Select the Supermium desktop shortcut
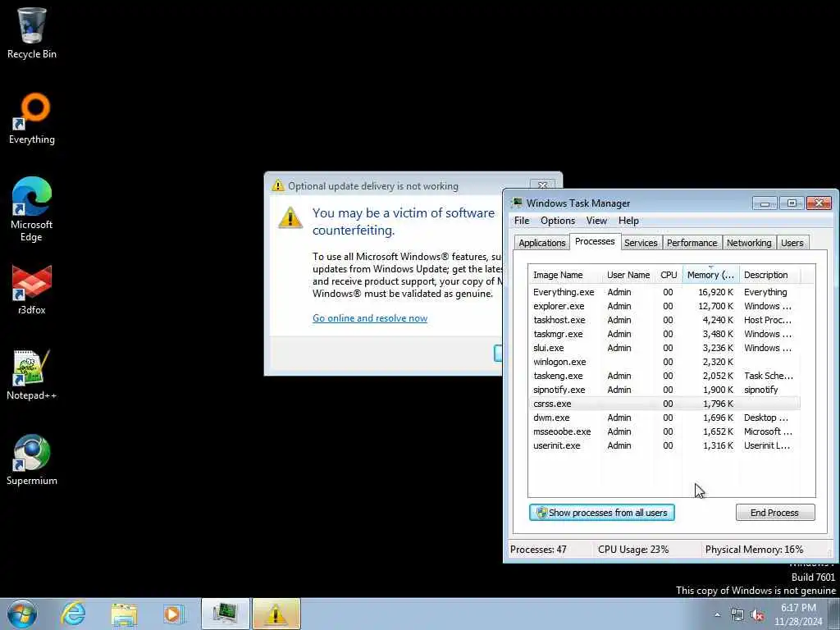 click(x=32, y=459)
